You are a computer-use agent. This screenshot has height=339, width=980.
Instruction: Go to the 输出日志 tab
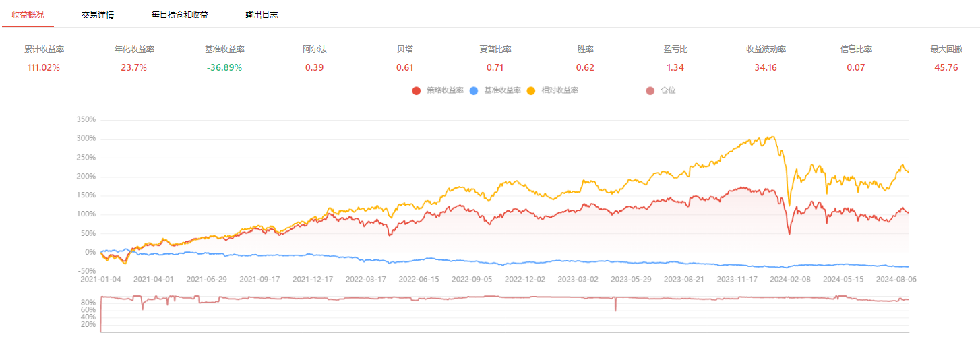pos(262,14)
